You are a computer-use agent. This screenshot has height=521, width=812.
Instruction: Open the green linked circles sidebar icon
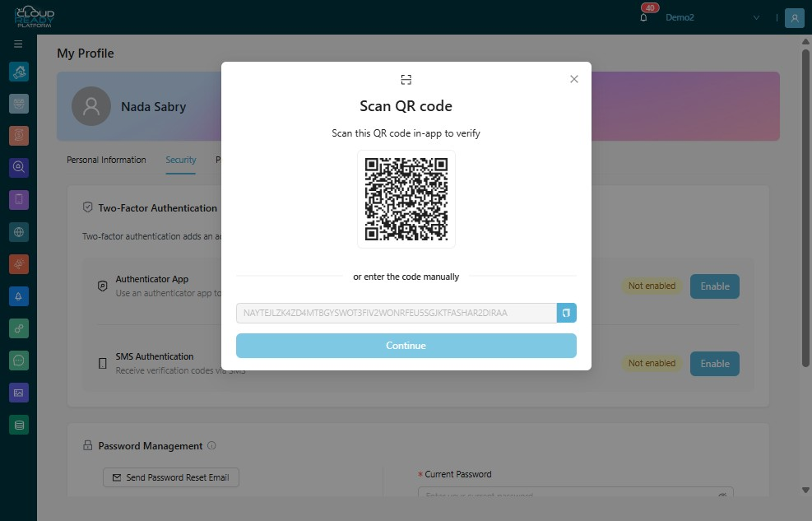pyautogui.click(x=19, y=328)
